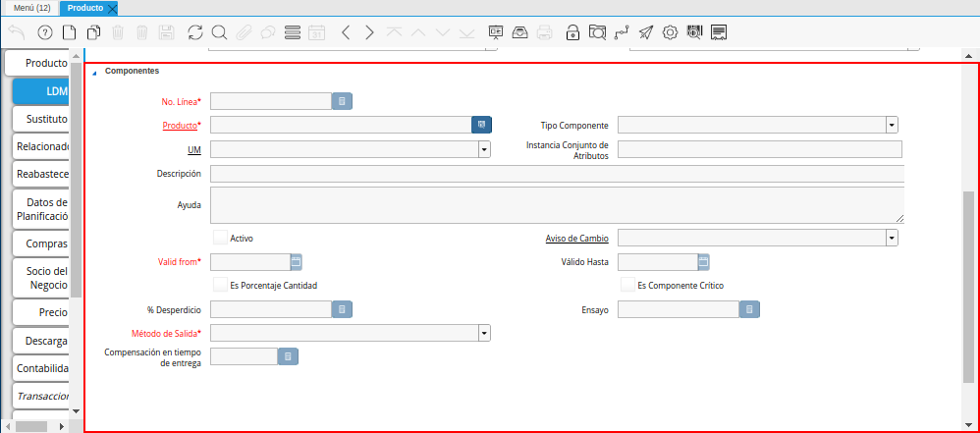The width and height of the screenshot is (980, 433).
Task: Open the Report presentation board icon
Action: tap(496, 32)
